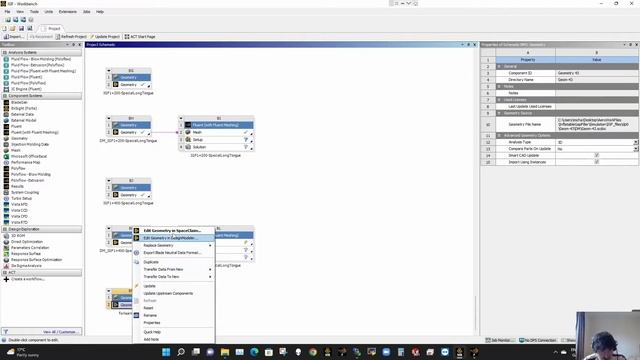Select Microsoft Office Excel component icon
The height and width of the screenshot is (360, 640).
6,156
